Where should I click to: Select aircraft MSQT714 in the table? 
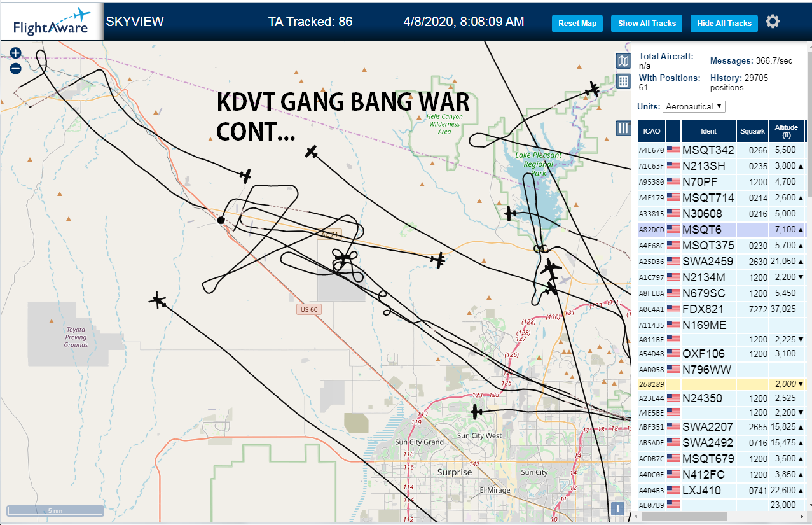[x=722, y=198]
